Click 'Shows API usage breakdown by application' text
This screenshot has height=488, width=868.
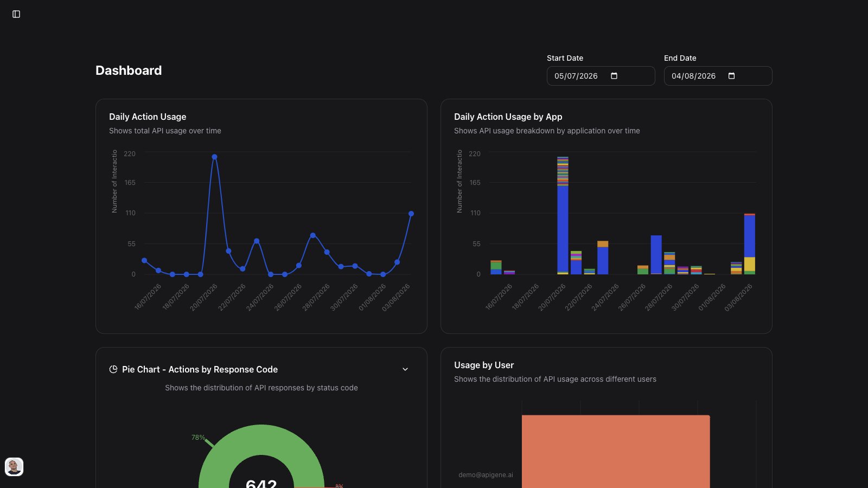547,131
